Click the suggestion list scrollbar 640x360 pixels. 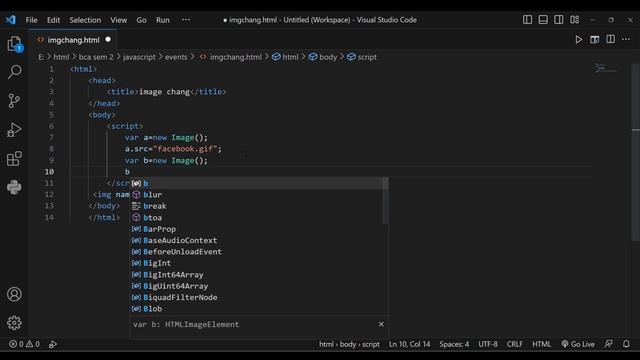(x=385, y=201)
